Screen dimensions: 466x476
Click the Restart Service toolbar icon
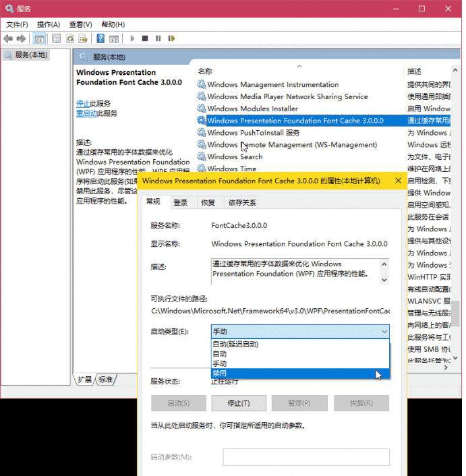point(171,38)
